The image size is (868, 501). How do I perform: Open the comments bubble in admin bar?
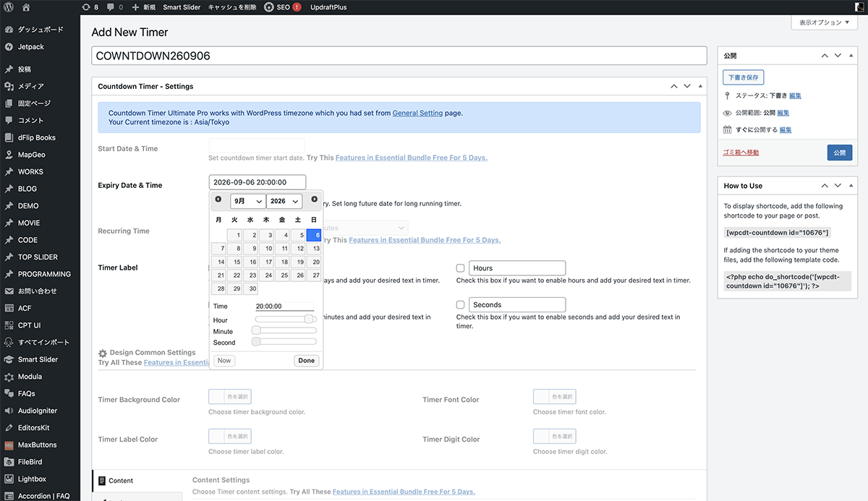[114, 7]
